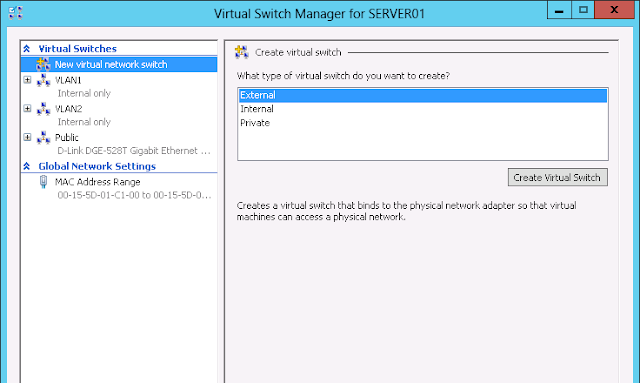Click the Create Virtual Switch button
Image resolution: width=640 pixels, height=383 pixels.
point(558,177)
